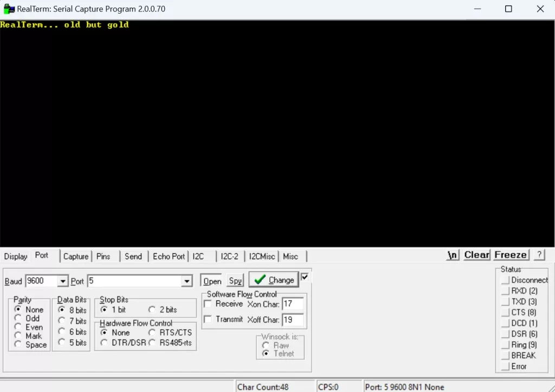
Task: Click the RealTerm app icon in title bar
Action: coord(9,9)
